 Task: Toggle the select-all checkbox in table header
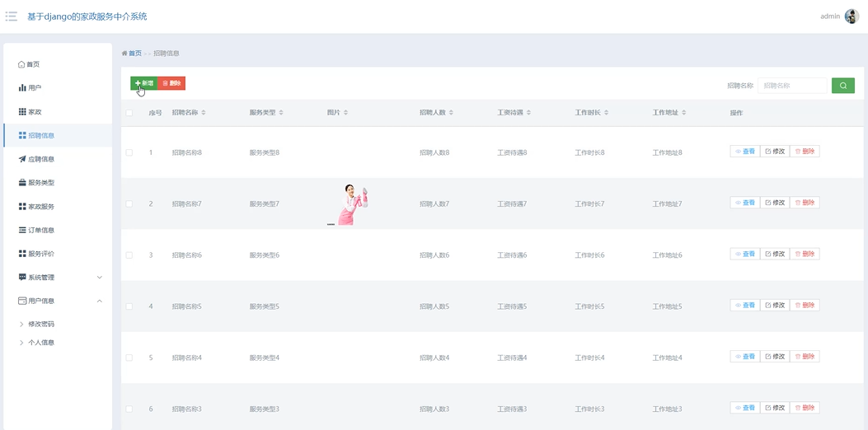(129, 113)
